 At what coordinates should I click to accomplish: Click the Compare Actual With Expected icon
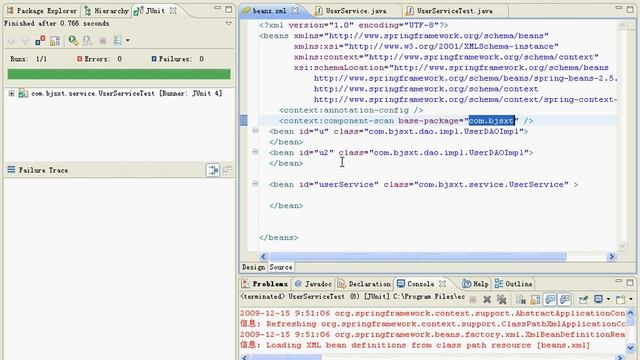[227, 170]
